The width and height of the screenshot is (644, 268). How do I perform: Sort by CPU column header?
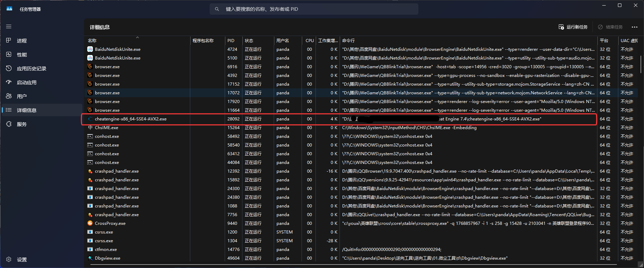click(309, 40)
